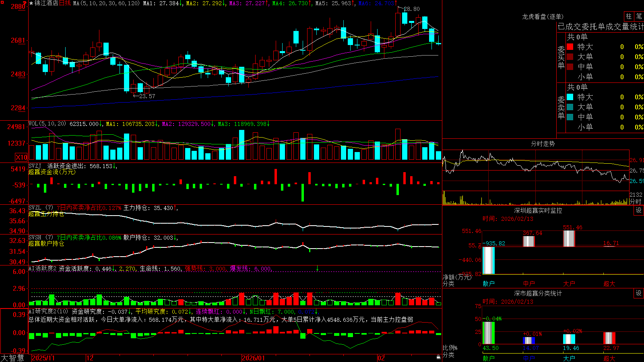Click the 超赢散户持仓 label

point(46,243)
